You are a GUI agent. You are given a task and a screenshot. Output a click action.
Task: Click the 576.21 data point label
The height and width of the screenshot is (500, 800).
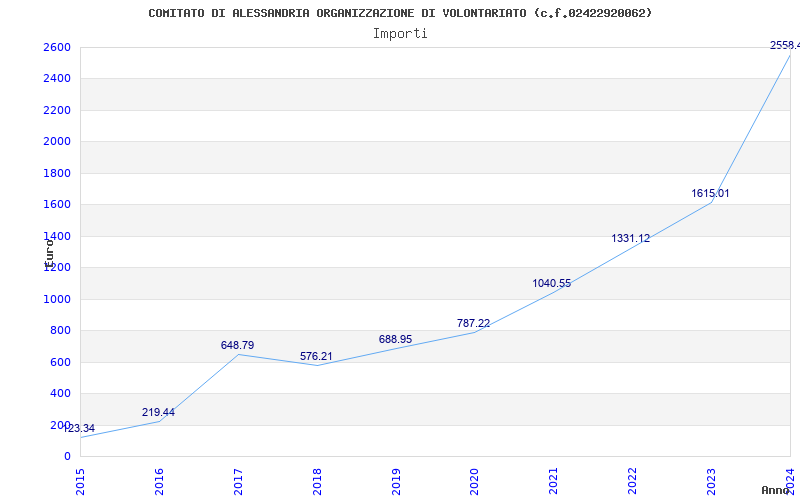click(x=316, y=356)
